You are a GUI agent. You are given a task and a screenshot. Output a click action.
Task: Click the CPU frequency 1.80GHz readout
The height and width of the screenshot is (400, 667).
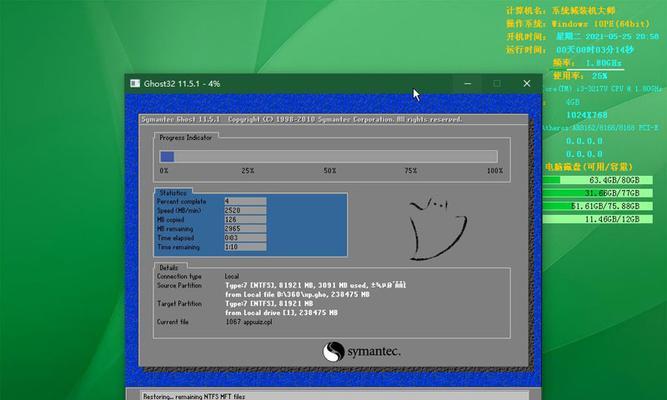point(588,63)
